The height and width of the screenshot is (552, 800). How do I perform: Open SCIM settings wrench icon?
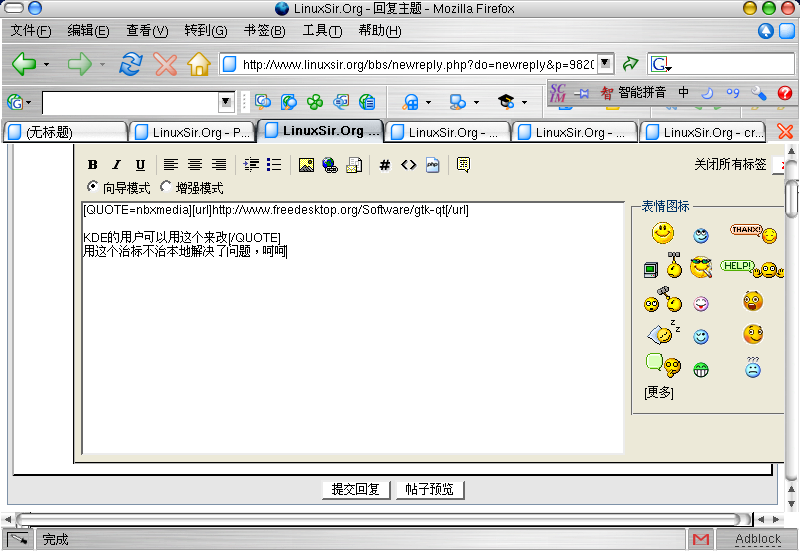click(759, 93)
